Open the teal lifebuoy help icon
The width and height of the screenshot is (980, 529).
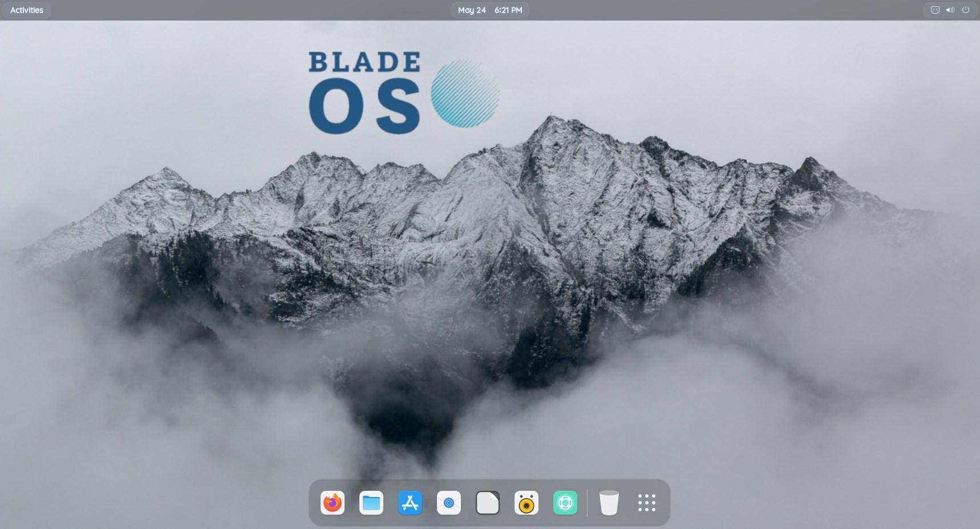(565, 503)
